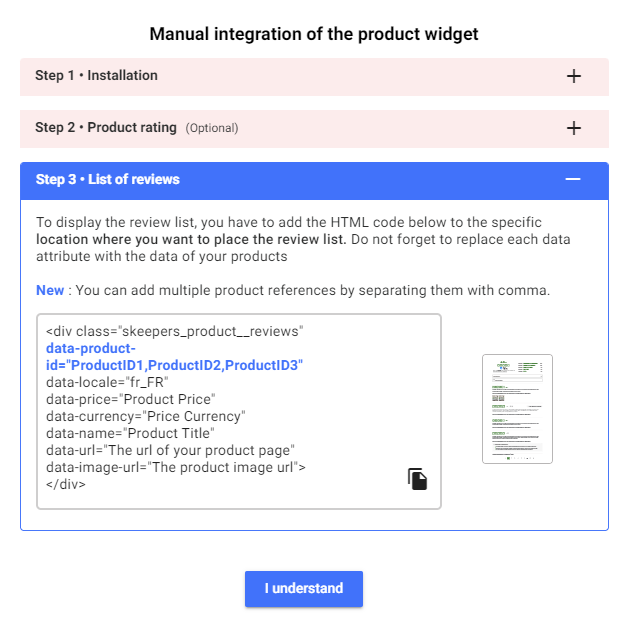The height and width of the screenshot is (618, 621).
Task: Open the Step 1 Installation section header
Action: click(314, 77)
